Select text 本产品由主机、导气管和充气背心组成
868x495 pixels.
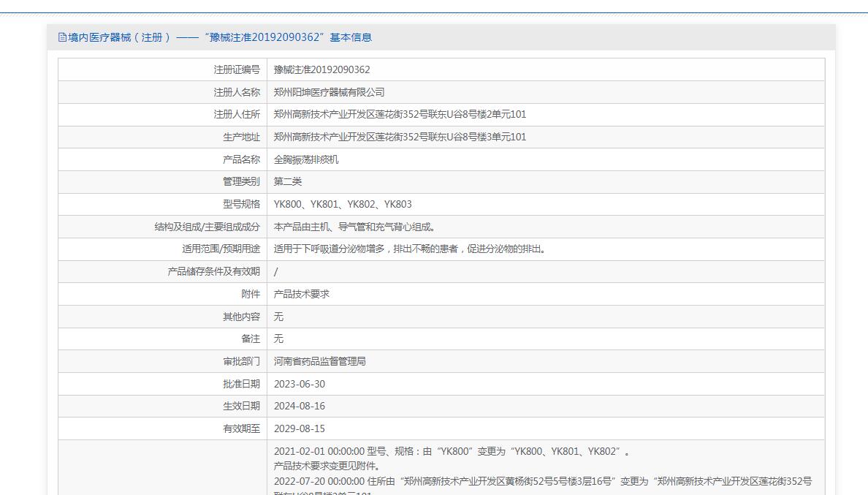point(354,227)
